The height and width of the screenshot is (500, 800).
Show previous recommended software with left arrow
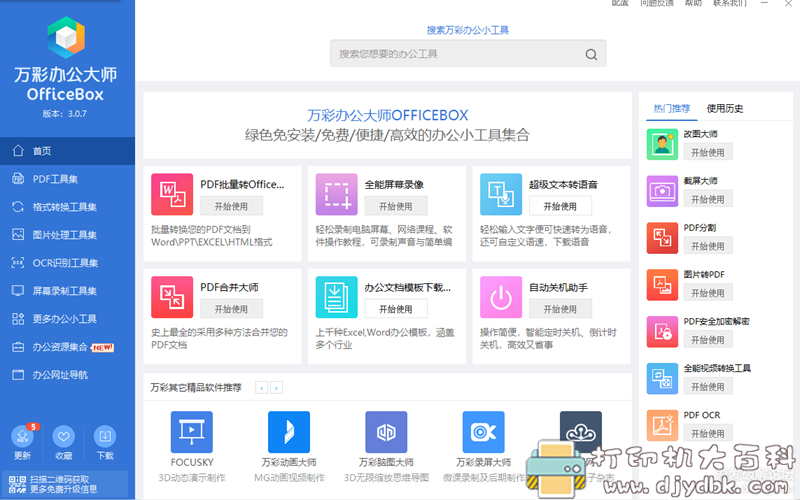[262, 388]
